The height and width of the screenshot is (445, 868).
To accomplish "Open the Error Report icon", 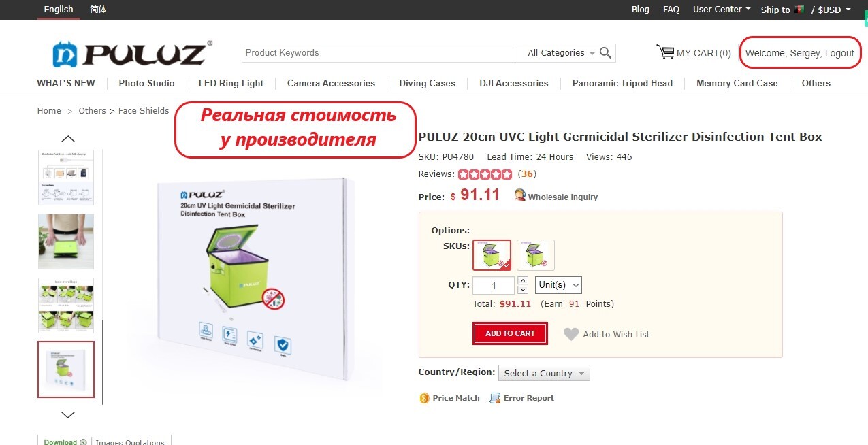I will tap(495, 398).
